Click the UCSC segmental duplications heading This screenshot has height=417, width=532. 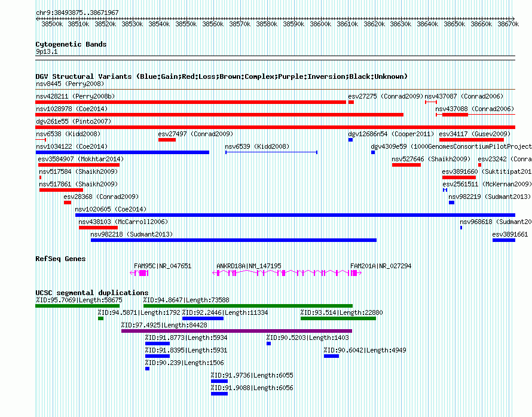click(92, 293)
